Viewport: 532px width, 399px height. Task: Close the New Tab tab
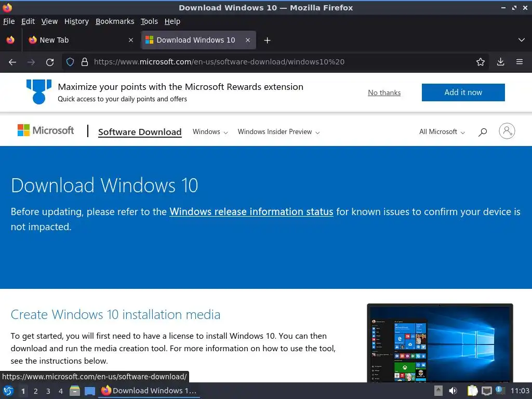pos(131,40)
